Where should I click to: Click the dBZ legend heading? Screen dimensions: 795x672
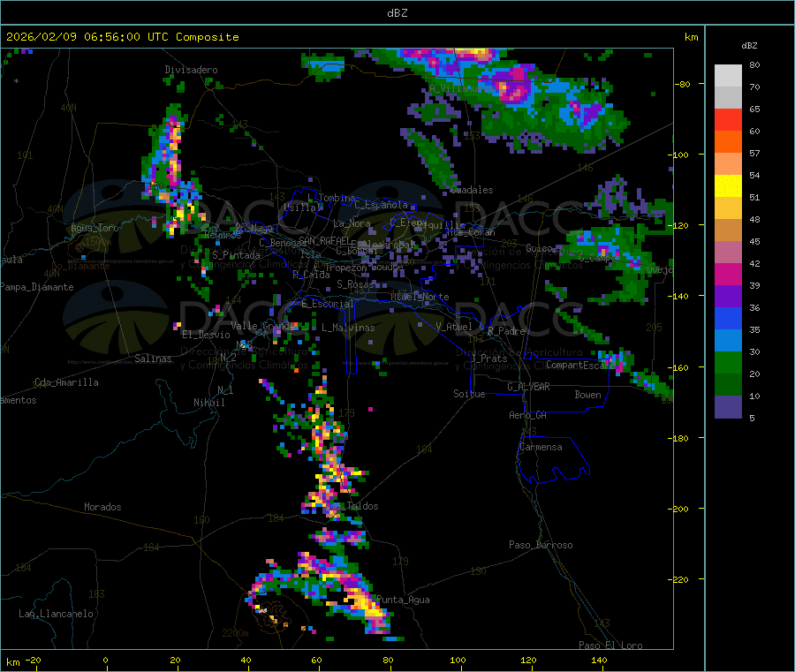749,46
